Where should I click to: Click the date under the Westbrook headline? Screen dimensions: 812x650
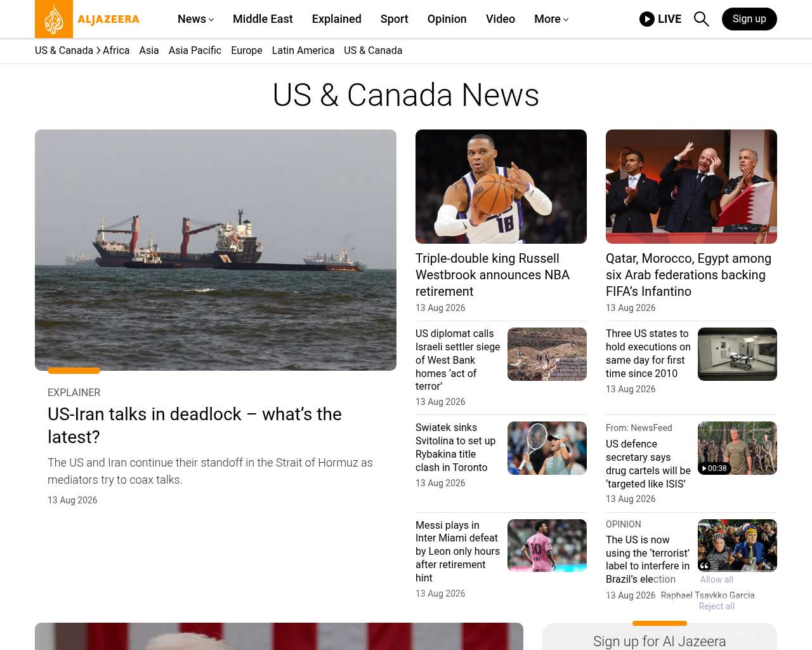click(440, 308)
